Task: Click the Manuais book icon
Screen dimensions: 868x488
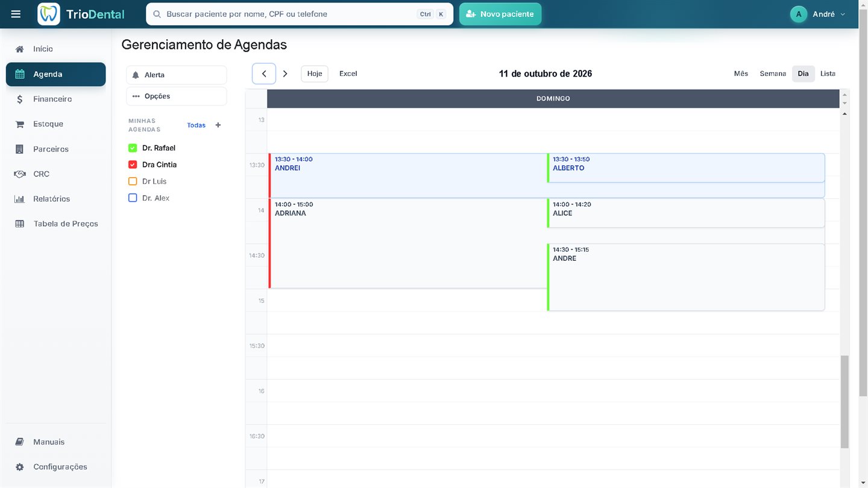Action: [20, 442]
